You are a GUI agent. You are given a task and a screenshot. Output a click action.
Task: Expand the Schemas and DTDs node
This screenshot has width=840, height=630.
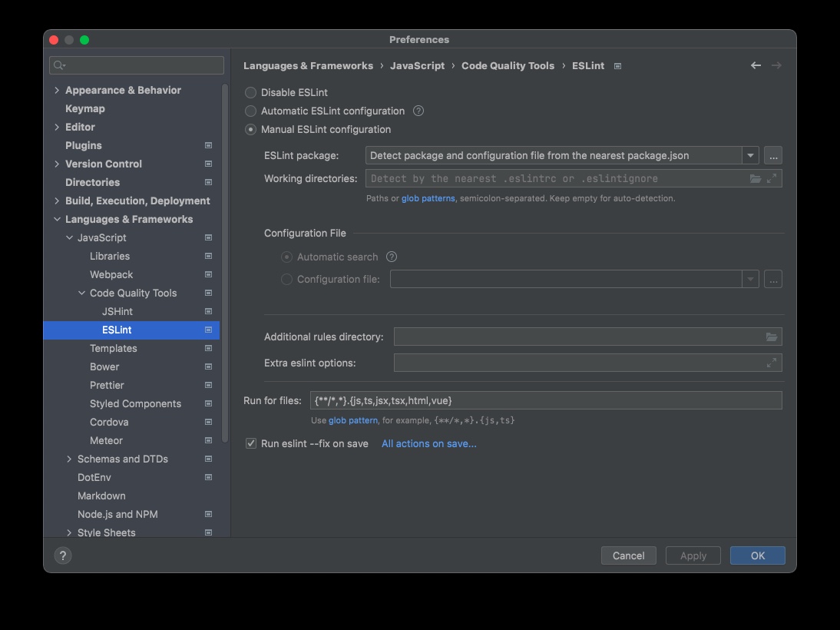pyautogui.click(x=69, y=459)
